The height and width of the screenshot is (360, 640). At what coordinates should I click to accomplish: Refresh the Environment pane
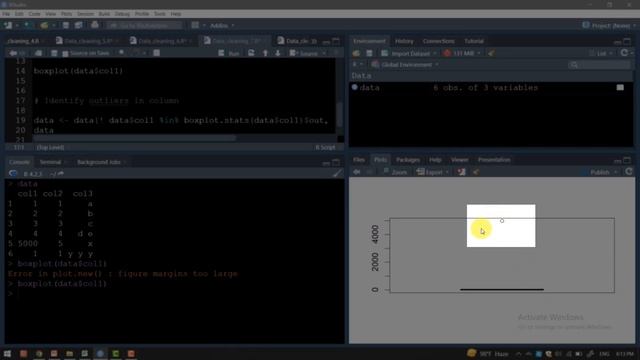tap(624, 53)
